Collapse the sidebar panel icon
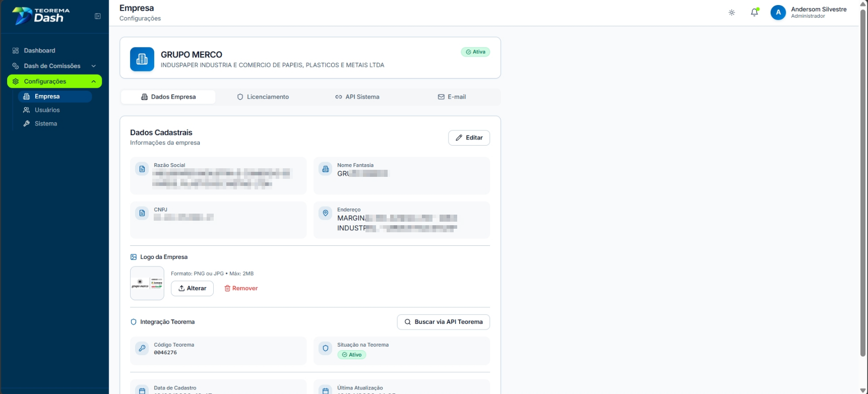Image resolution: width=868 pixels, height=394 pixels. 98,16
